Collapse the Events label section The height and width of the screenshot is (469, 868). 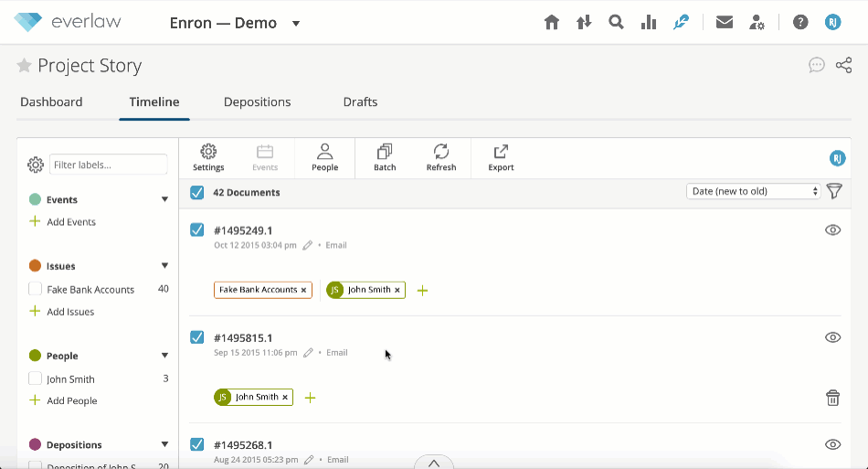(164, 199)
